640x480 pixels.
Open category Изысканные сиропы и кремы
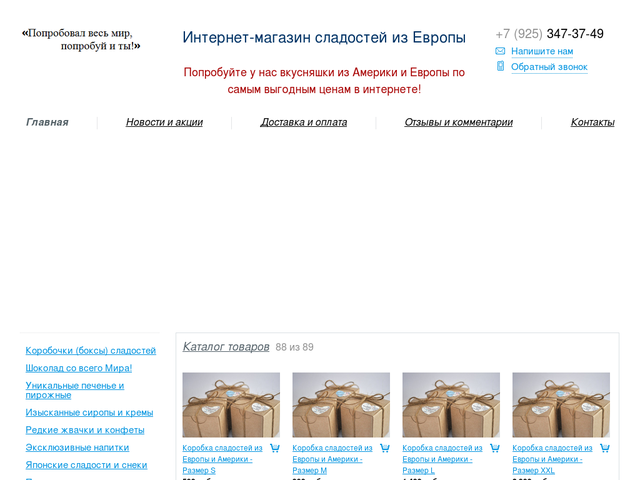89,413
